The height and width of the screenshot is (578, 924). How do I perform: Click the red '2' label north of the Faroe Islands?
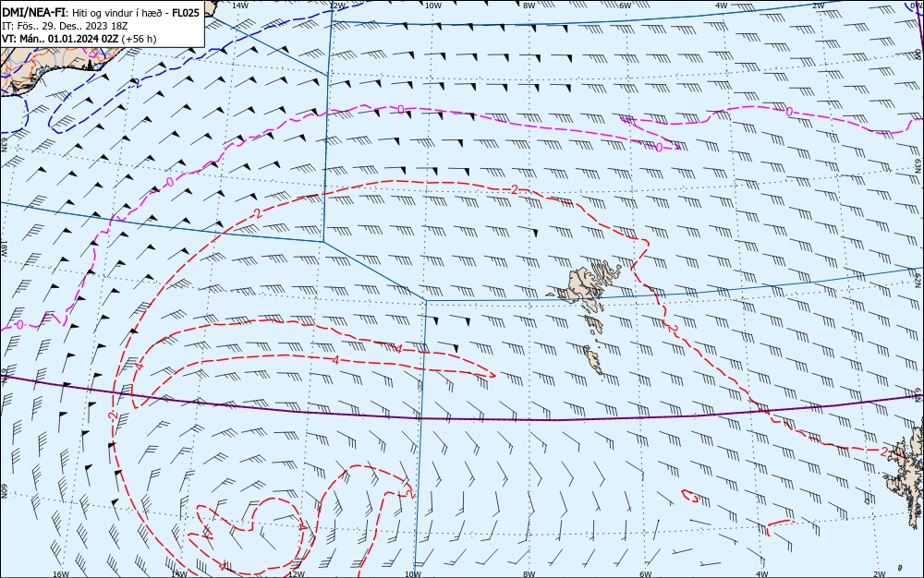(x=515, y=189)
